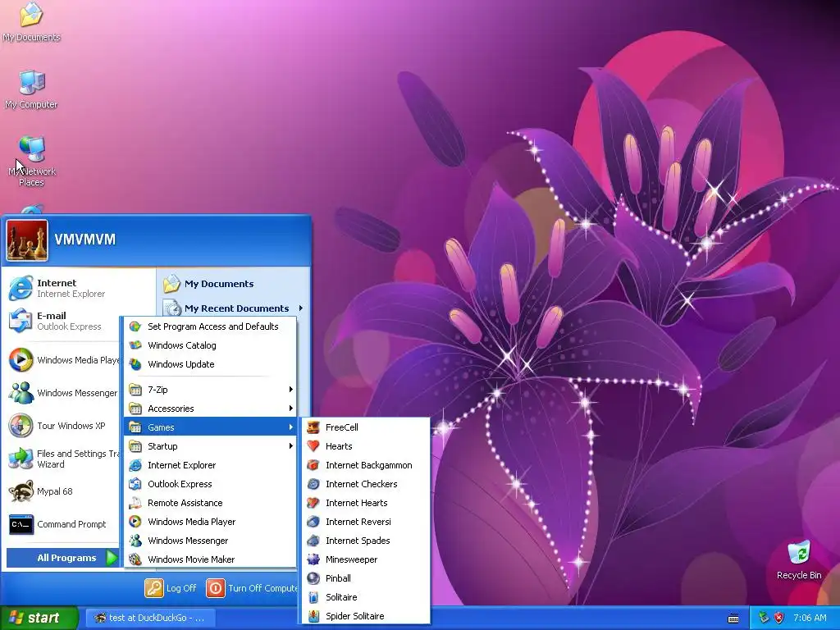
Task: Expand My Recent Documents arrow
Action: [301, 308]
